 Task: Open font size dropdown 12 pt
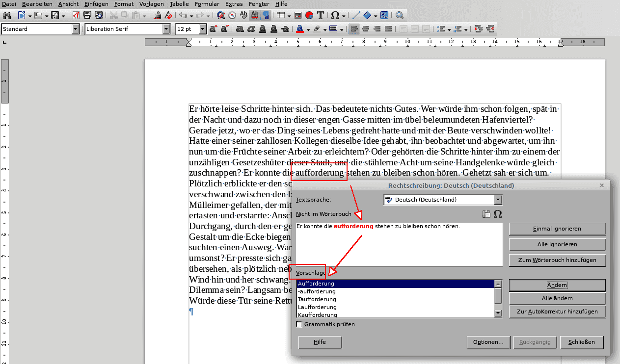pyautogui.click(x=203, y=29)
